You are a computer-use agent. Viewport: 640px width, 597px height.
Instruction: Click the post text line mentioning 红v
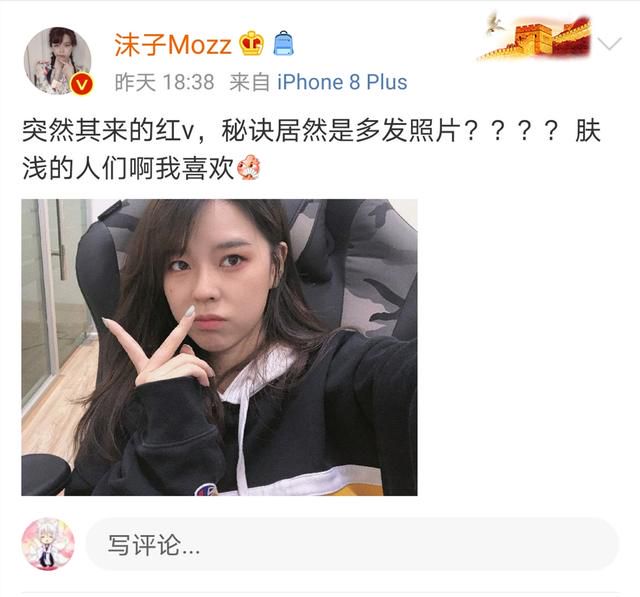311,131
